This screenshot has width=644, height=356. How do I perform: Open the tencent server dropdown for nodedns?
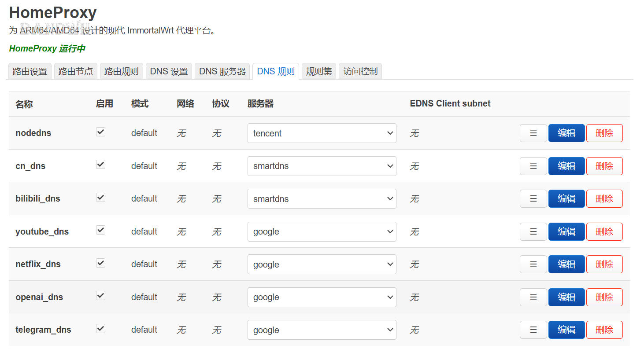pos(322,133)
